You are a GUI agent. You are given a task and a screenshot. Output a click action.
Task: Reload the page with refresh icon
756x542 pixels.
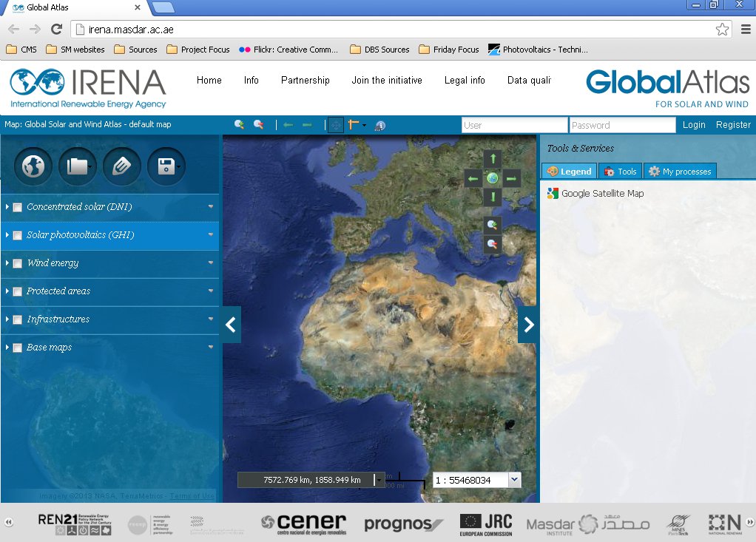coord(56,30)
